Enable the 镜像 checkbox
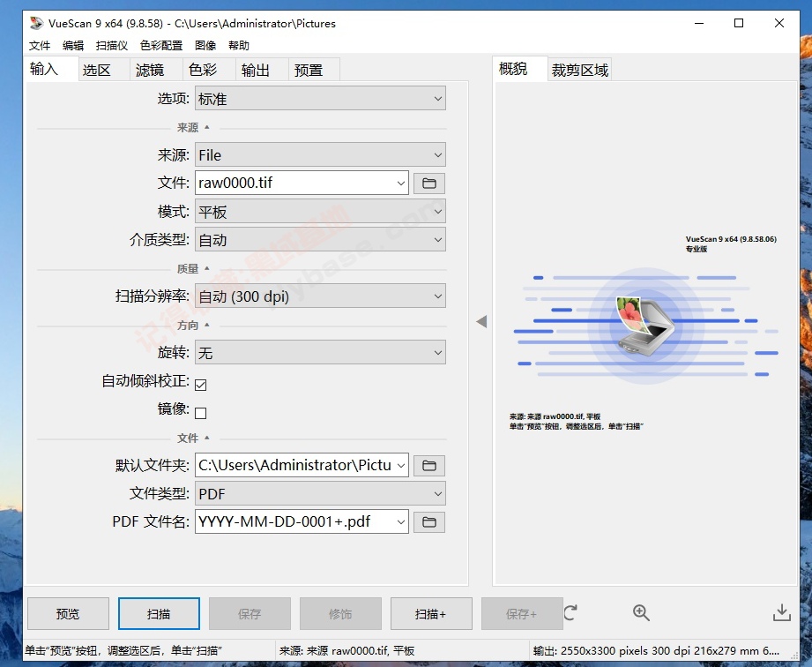Image resolution: width=812 pixels, height=667 pixels. click(201, 413)
